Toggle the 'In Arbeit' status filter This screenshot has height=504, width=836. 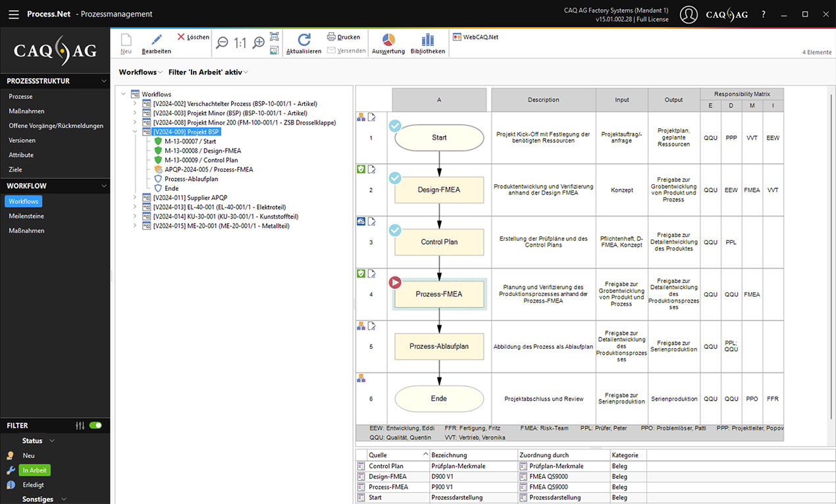tap(34, 470)
